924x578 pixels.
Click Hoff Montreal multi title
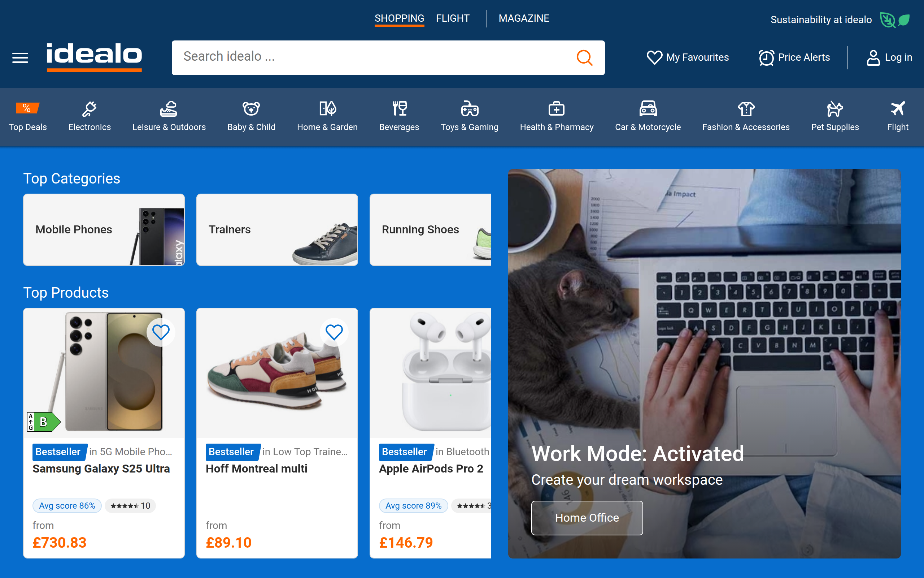click(257, 469)
